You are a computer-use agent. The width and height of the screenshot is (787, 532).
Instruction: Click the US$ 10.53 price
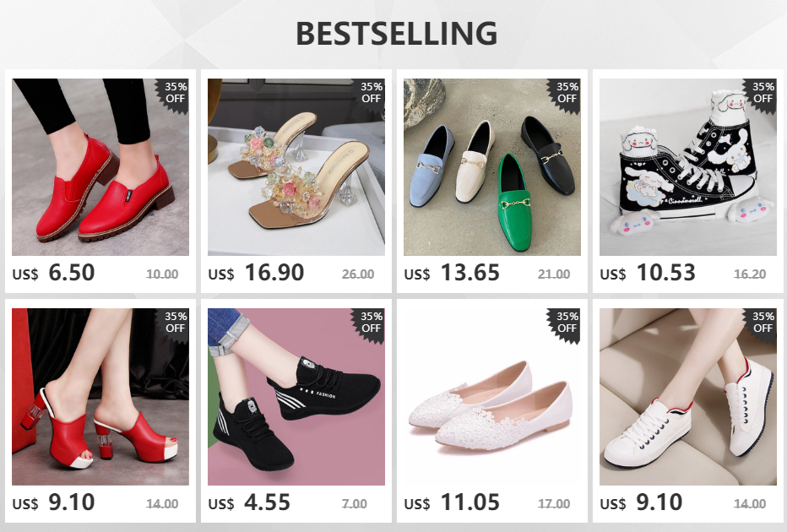(x=648, y=273)
